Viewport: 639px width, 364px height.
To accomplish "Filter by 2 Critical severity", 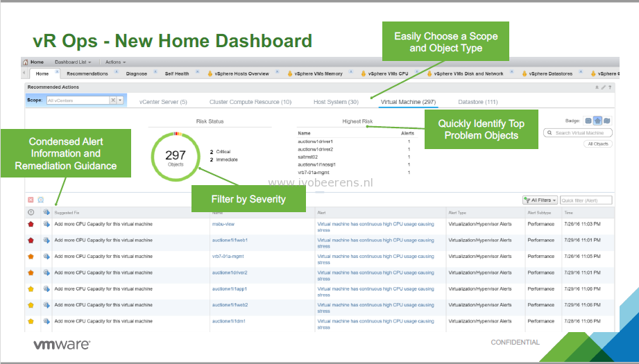I will coord(220,151).
